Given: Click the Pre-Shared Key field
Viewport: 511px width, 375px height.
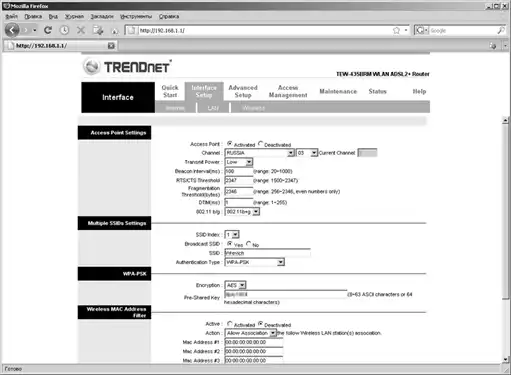Looking at the screenshot, I should 286,294.
